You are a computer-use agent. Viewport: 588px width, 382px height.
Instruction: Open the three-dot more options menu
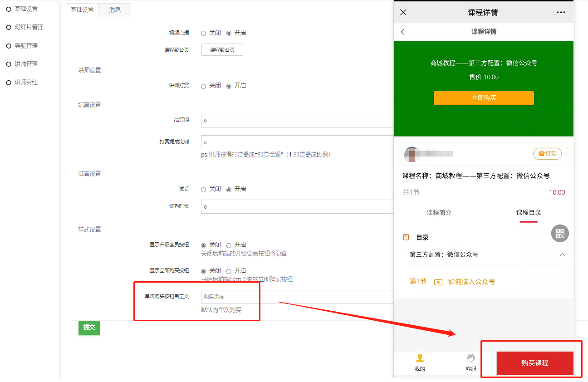pos(561,12)
